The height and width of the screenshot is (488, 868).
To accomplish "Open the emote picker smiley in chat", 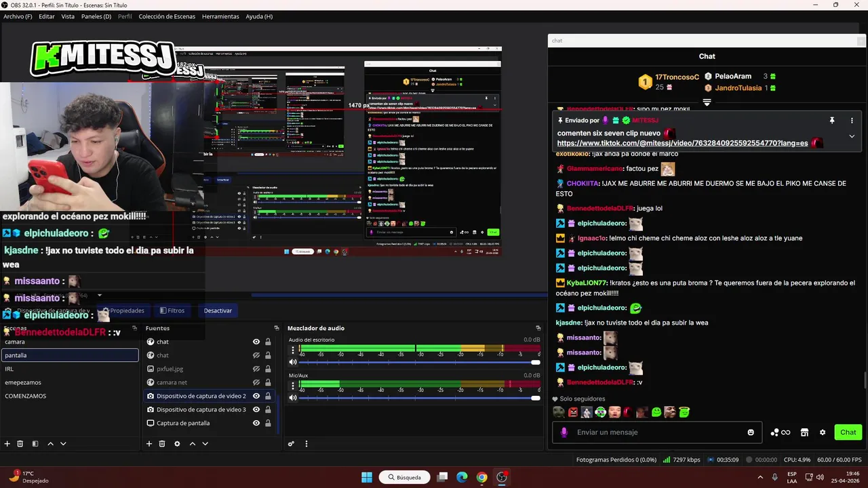I will pos(751,432).
